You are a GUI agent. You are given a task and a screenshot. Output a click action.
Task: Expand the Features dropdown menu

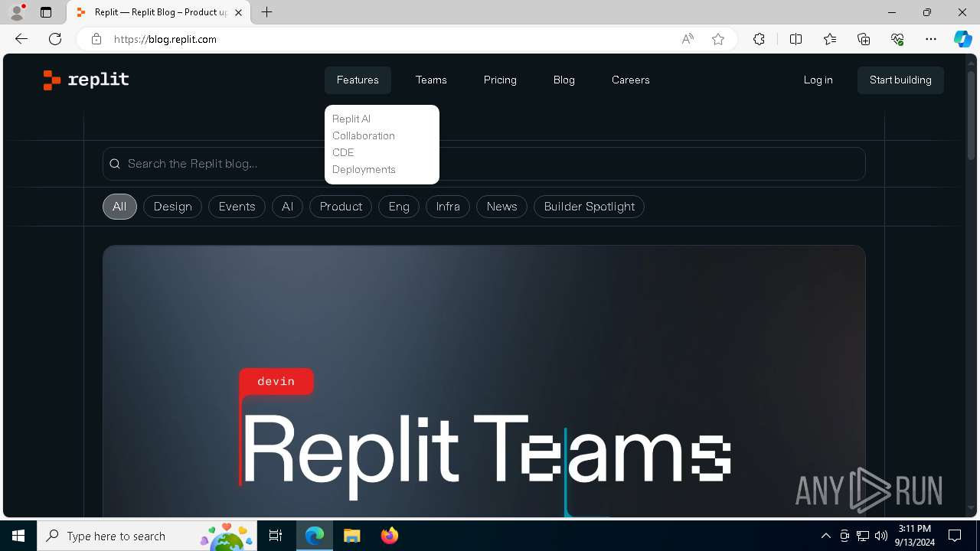point(358,80)
